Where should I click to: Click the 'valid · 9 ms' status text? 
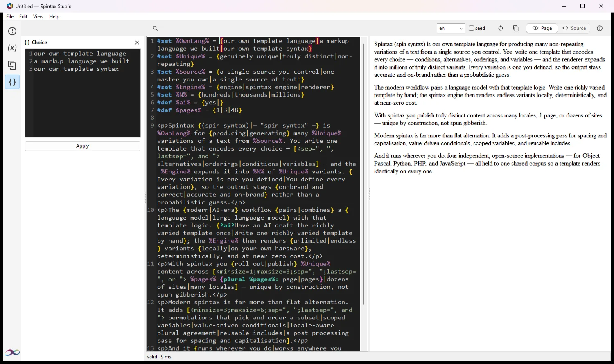pyautogui.click(x=159, y=357)
